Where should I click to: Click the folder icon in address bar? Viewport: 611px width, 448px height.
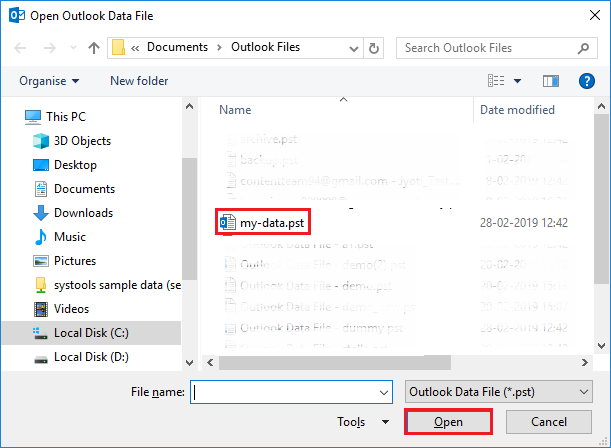pos(118,48)
